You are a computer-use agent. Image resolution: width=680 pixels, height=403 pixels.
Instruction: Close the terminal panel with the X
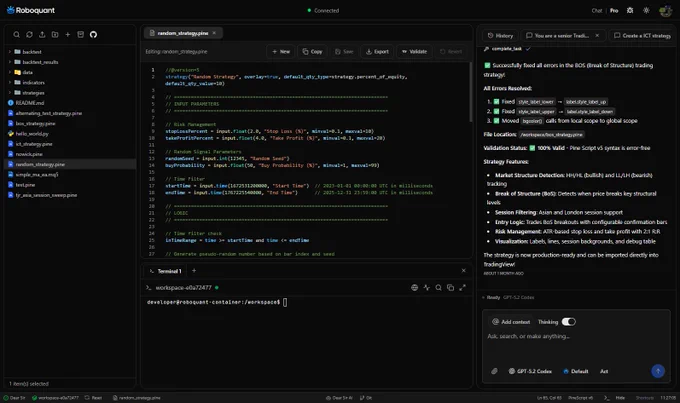464,270
